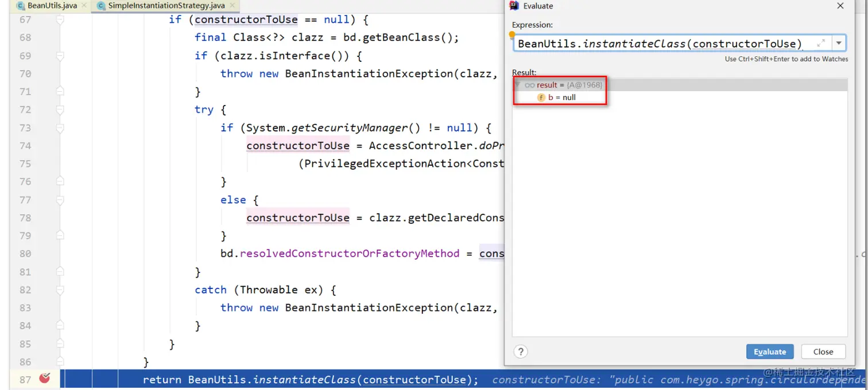Viewport: 868px width, 390px height.
Task: Click the 'else' keyword on line 77
Action: [x=233, y=200]
